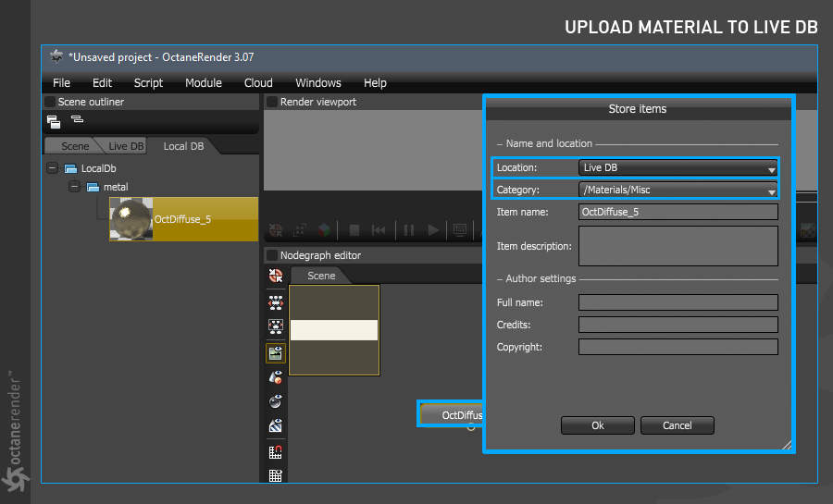Click the OctDiffuse_5 material ball thumbnail
This screenshot has height=504, width=833.
(131, 219)
